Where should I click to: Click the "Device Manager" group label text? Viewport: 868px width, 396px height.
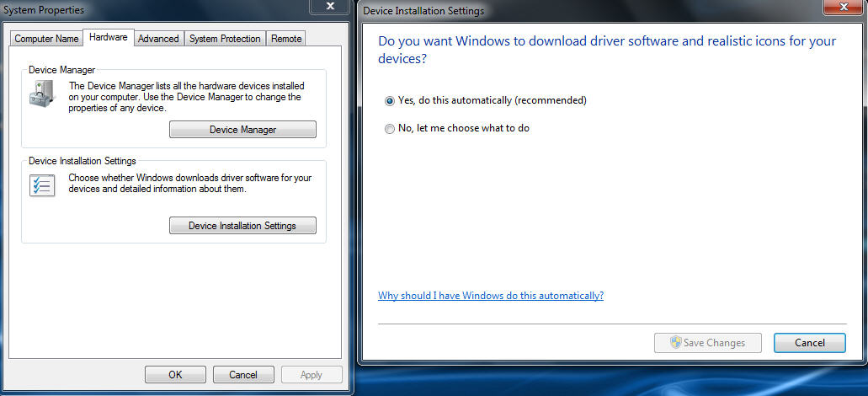click(x=62, y=70)
